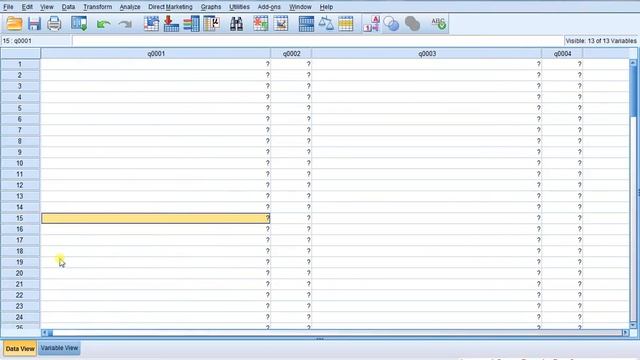
Task: Click the highlighted q0001 cell in row 15
Action: [156, 218]
